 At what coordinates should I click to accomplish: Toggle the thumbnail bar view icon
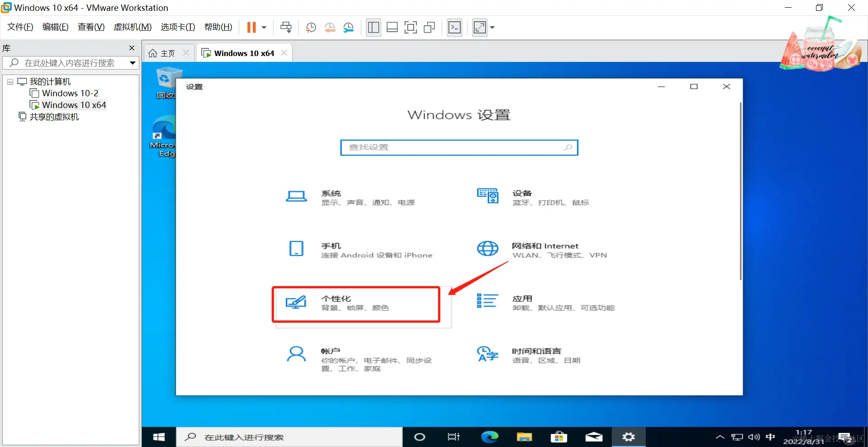[x=392, y=28]
